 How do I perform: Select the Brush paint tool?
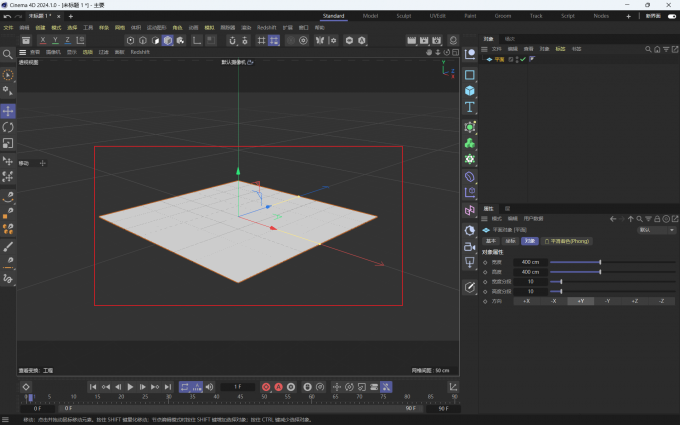(x=8, y=246)
